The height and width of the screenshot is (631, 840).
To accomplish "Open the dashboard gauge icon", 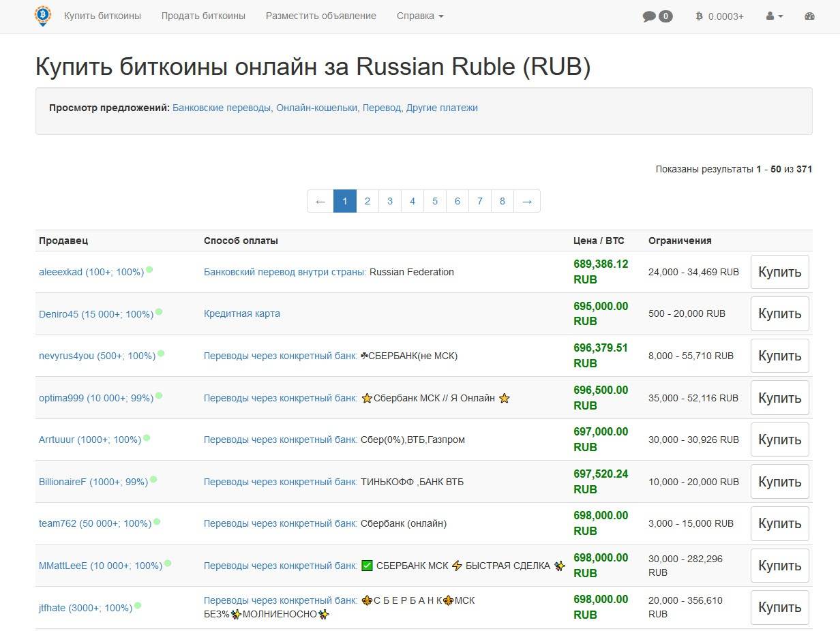I will (809, 16).
